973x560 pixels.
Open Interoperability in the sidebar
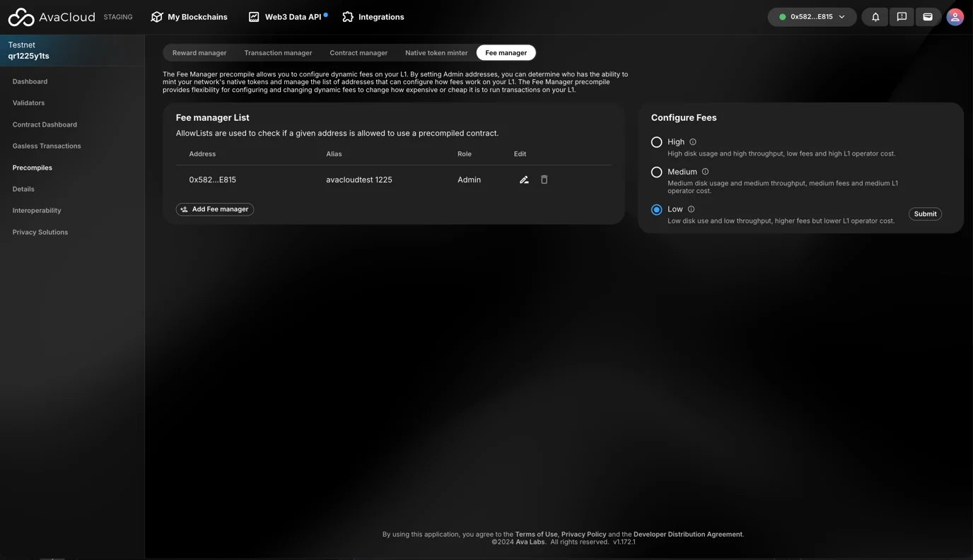(x=37, y=211)
